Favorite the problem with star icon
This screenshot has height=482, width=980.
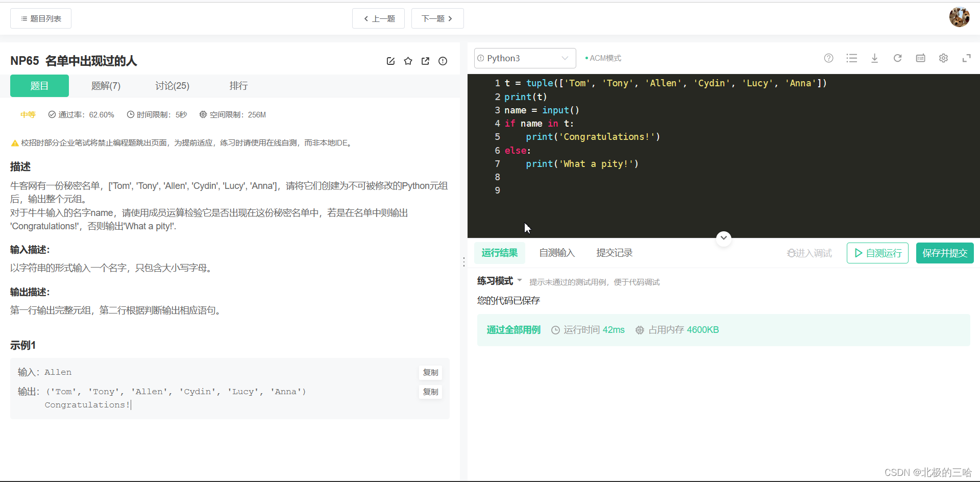[x=408, y=61]
